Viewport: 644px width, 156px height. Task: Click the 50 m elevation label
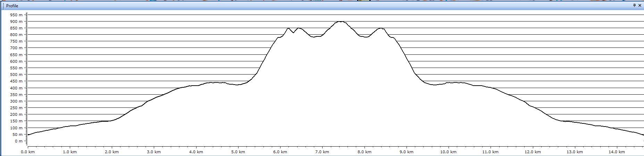point(17,135)
